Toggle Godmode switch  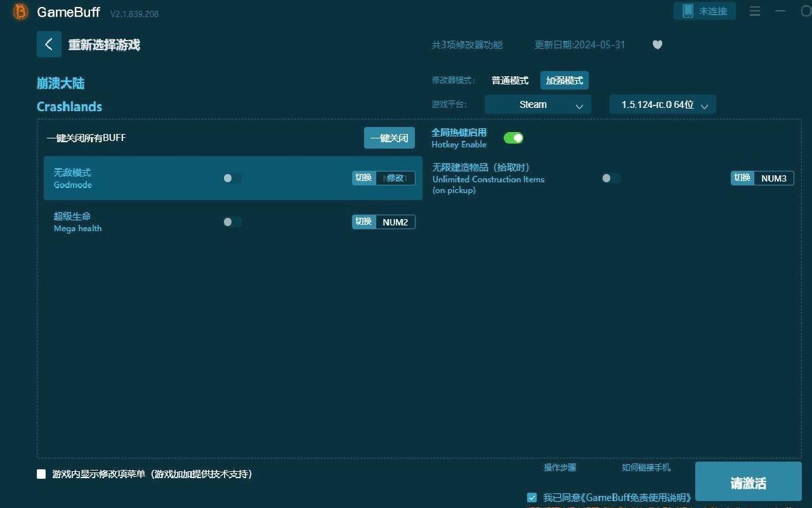pos(232,178)
